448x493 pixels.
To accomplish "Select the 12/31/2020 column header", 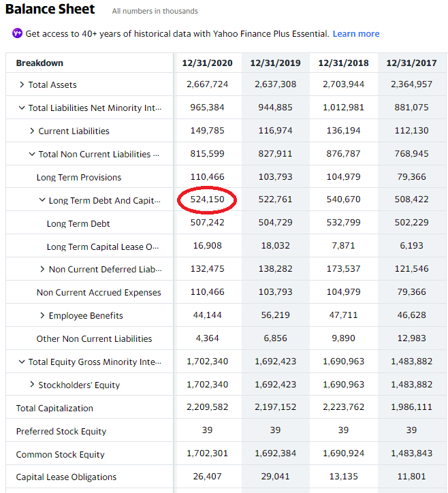I will [207, 63].
